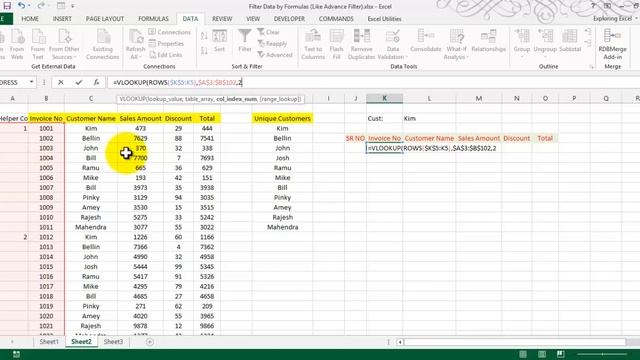This screenshot has width=640, height=360.
Task: Open the REVIEW tab
Action: [x=222, y=19]
